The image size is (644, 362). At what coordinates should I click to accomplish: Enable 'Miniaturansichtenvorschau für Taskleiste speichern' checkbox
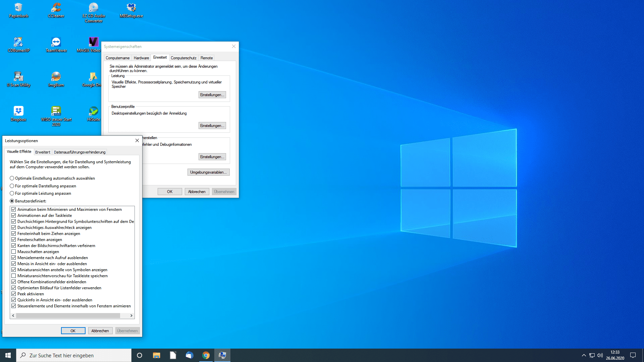(14, 276)
